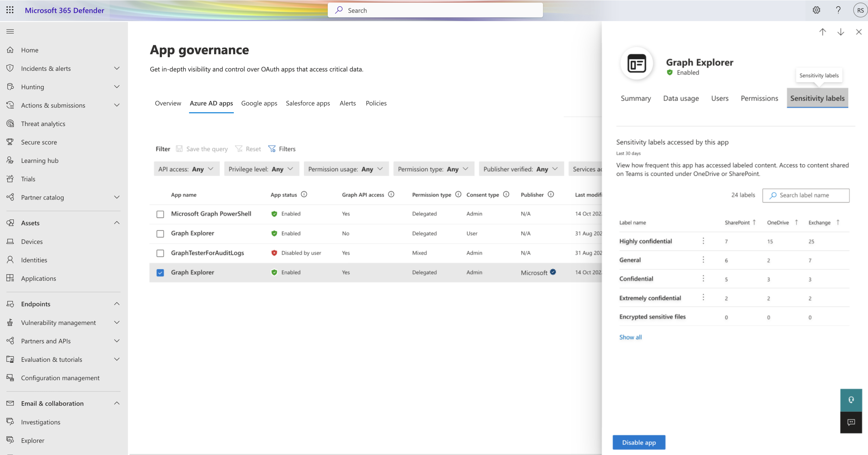Click the Permissions tab for Graph Explorer
Image resolution: width=868 pixels, height=455 pixels.
(x=759, y=98)
